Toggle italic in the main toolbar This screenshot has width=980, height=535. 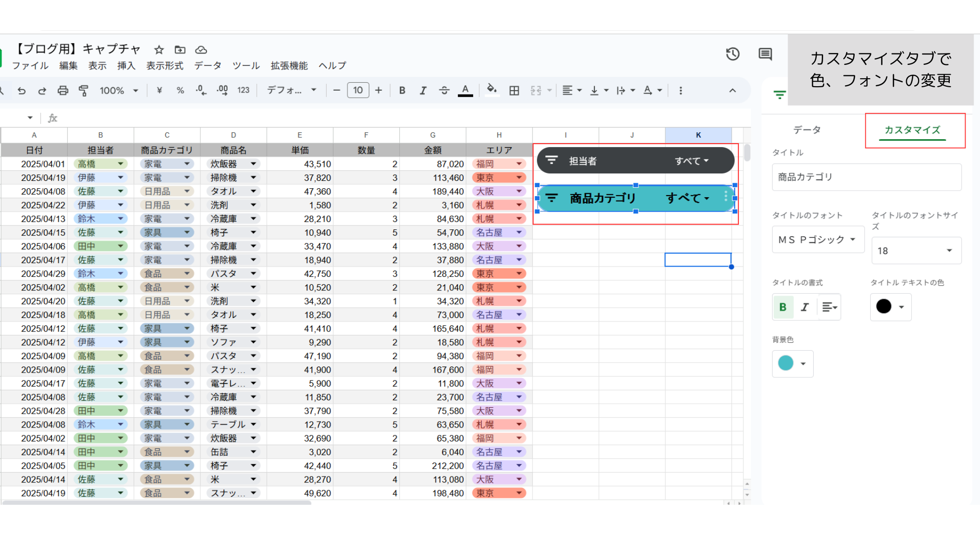pyautogui.click(x=423, y=91)
